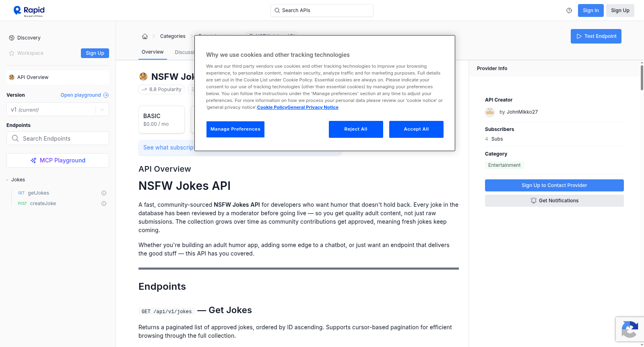
Task: Click the 8.8 Popularity badge
Action: pyautogui.click(x=161, y=89)
